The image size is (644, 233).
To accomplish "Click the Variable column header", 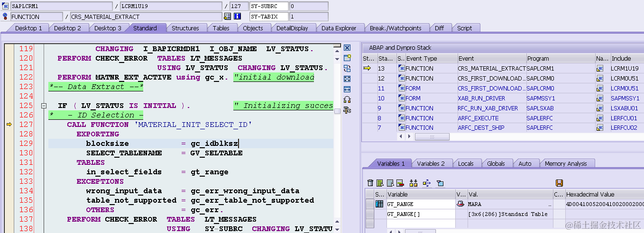I will (420, 194).
